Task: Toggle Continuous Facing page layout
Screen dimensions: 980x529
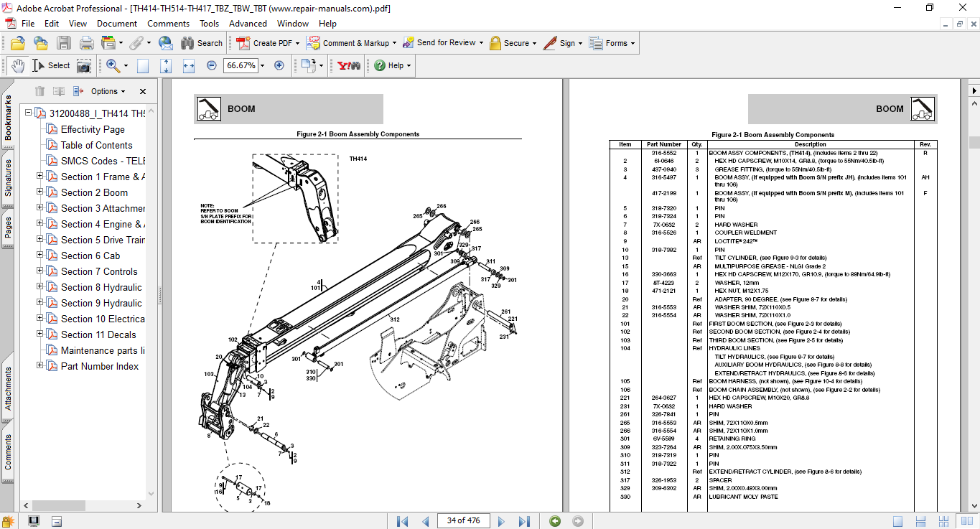Action: (x=944, y=521)
